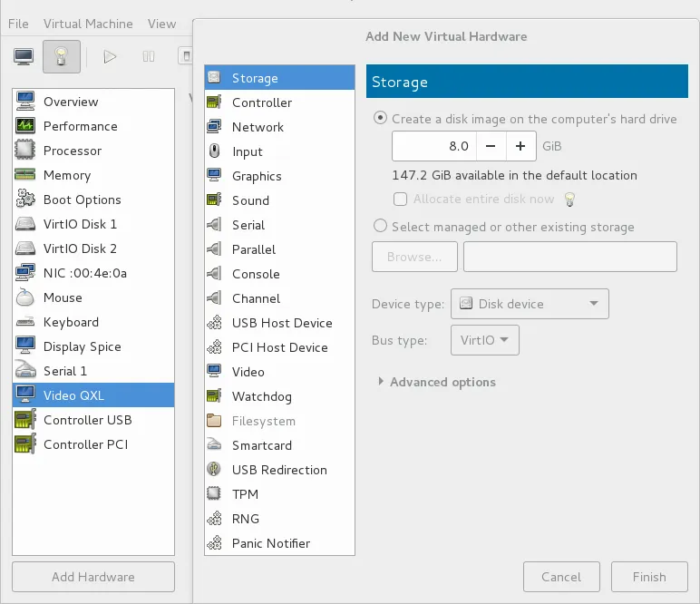Click the Add Hardware button
Viewport: 700px width, 604px height.
point(92,577)
